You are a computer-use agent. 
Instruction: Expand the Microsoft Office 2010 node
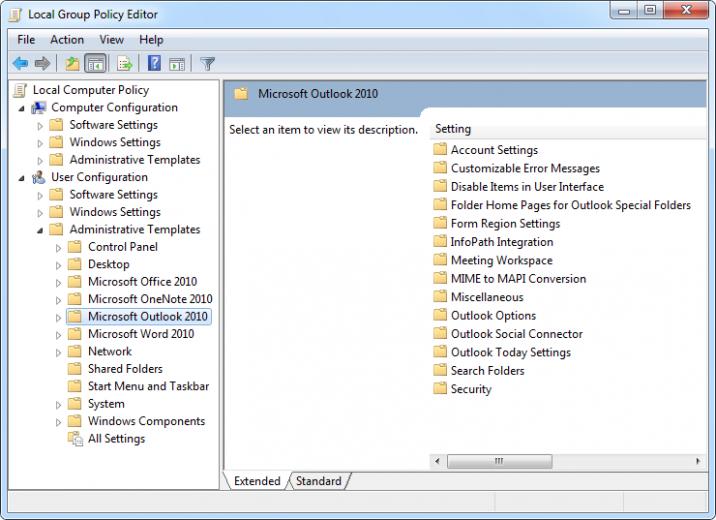point(58,283)
